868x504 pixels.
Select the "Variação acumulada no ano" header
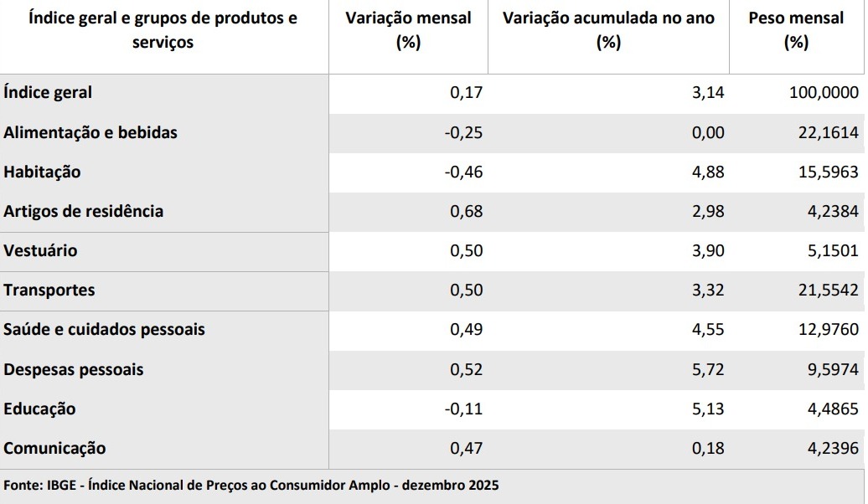coord(608,30)
